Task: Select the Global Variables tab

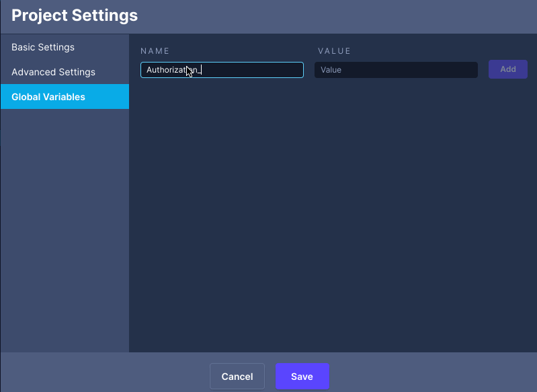Action: pyautogui.click(x=65, y=97)
